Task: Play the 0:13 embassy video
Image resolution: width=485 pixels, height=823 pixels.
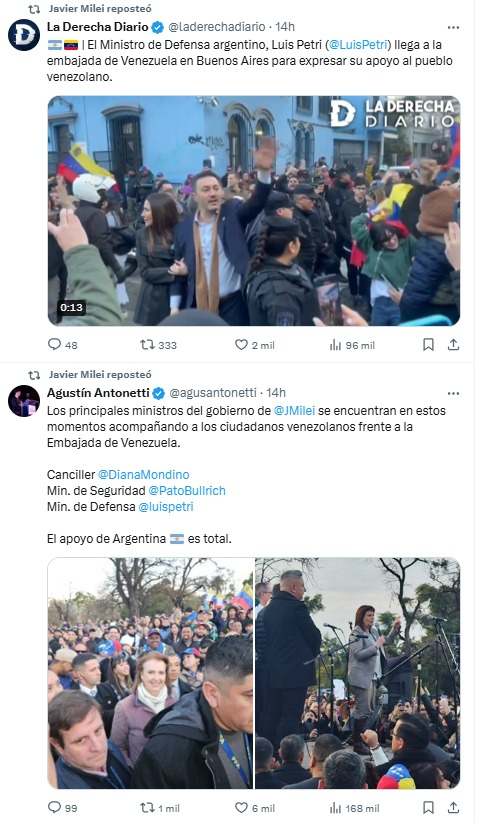Action: 254,210
